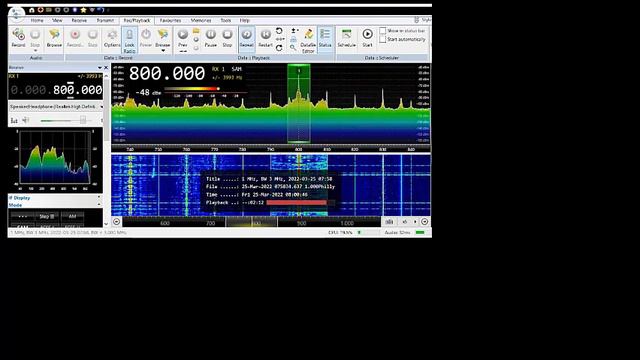Open audio Browse folder icon
The height and width of the screenshot is (360, 640).
[x=54, y=35]
